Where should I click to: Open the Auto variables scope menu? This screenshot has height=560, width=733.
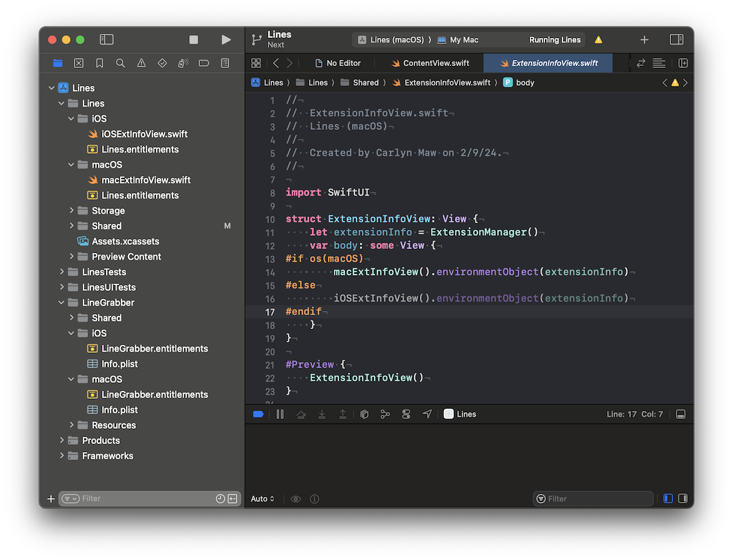click(x=263, y=499)
